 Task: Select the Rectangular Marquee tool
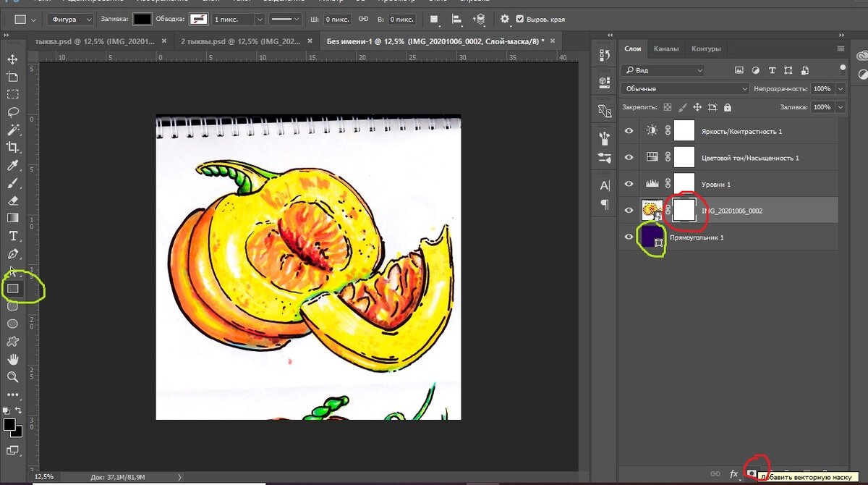pos(12,94)
